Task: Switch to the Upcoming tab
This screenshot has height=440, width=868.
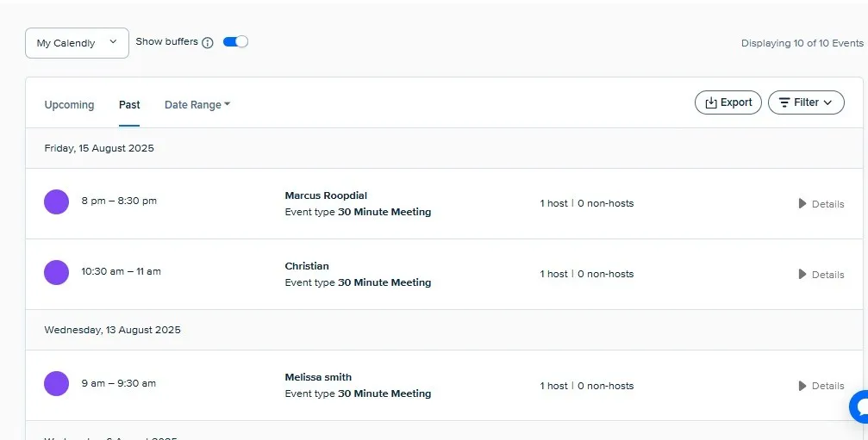Action: [x=69, y=105]
